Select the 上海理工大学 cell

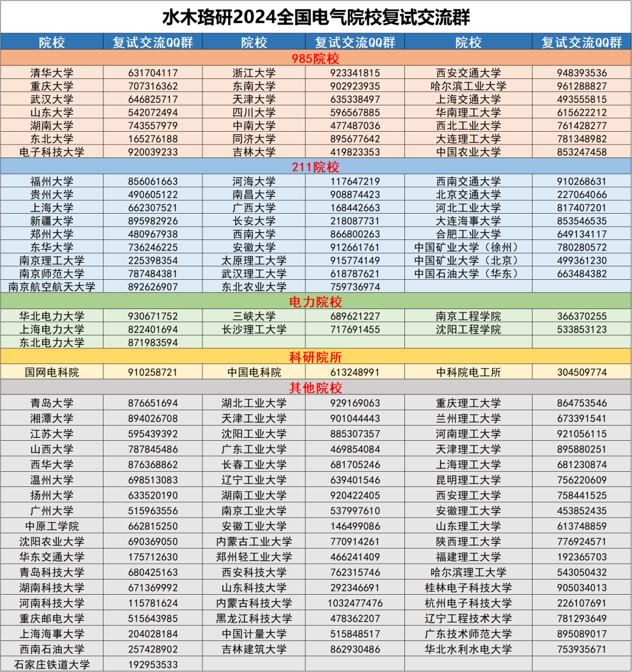pos(468,465)
